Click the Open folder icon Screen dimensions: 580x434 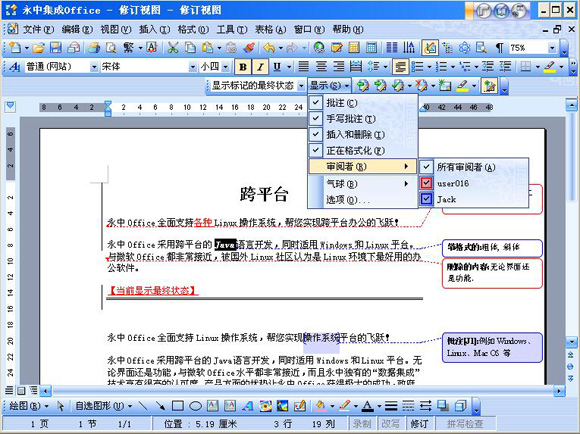[x=38, y=47]
